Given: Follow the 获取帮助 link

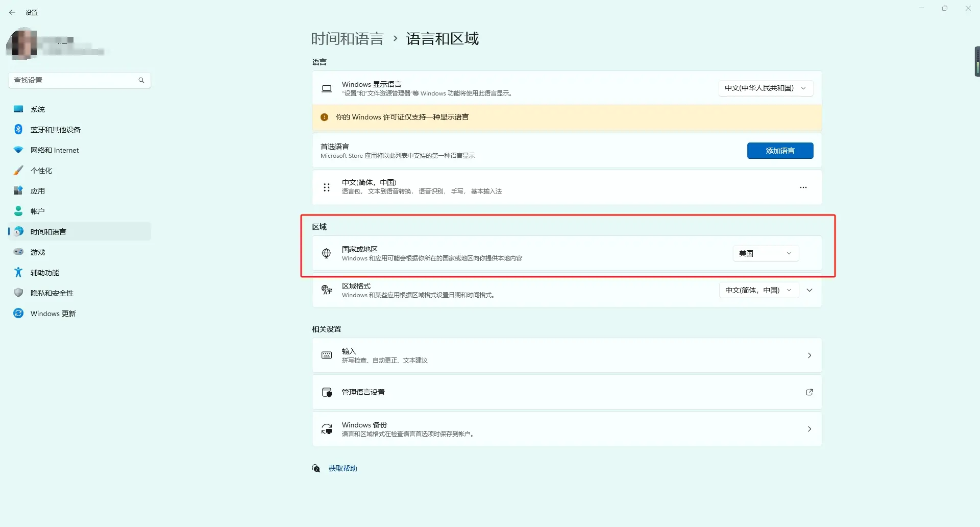Looking at the screenshot, I should (x=342, y=468).
